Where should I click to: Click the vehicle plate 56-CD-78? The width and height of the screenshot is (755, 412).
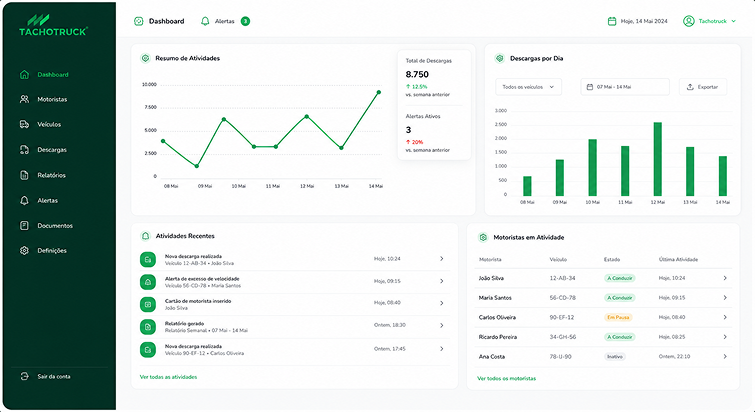(x=562, y=297)
